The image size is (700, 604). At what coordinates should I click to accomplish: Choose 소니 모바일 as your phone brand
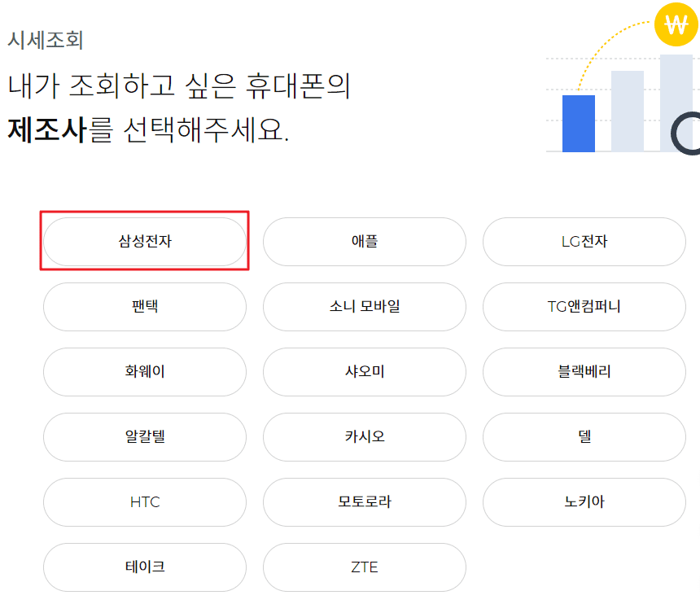point(364,307)
